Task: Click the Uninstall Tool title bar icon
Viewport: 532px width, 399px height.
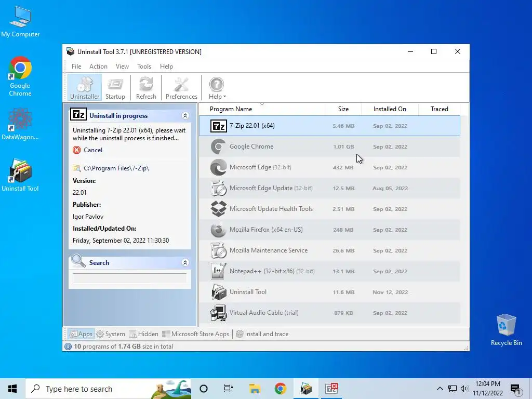Action: click(70, 51)
